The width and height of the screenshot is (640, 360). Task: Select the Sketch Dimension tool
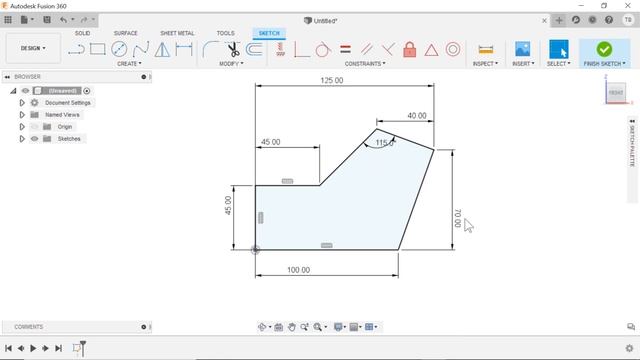184,49
